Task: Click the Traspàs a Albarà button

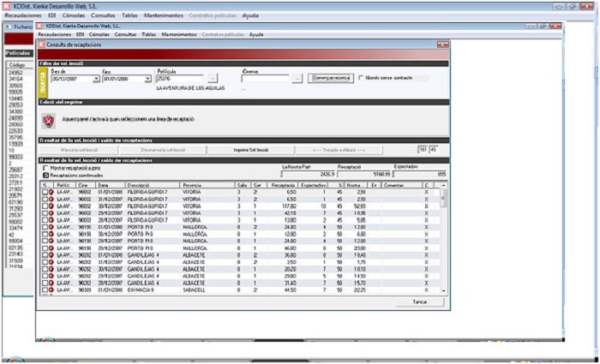Action: pyautogui.click(x=339, y=150)
